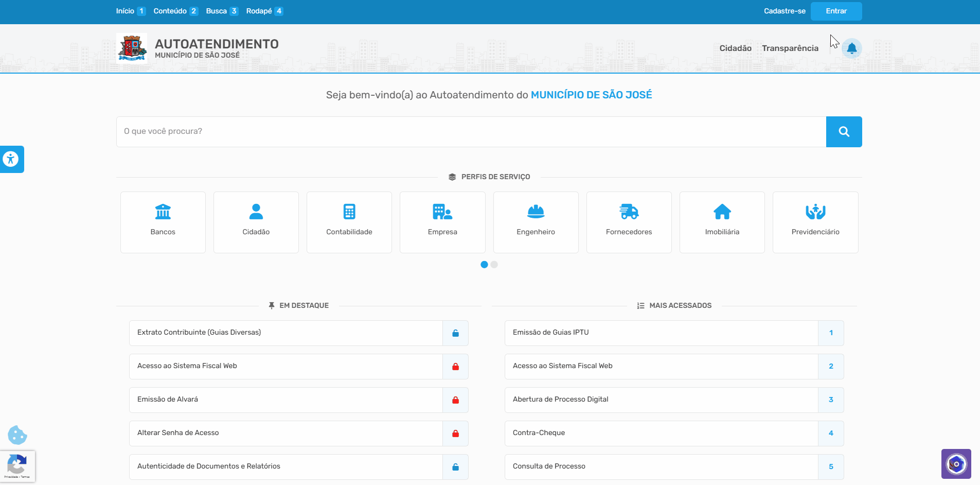Choose the Fornecedores truck profile
Image resolution: width=980 pixels, height=485 pixels.
click(x=629, y=222)
